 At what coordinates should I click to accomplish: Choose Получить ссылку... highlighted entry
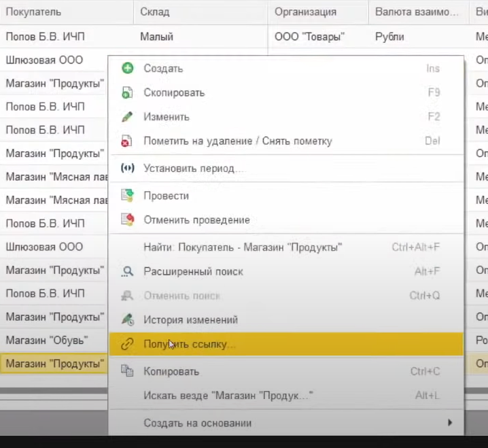[286, 344]
